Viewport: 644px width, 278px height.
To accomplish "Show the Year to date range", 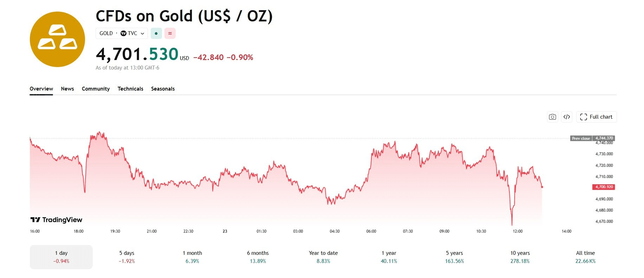I will coord(323,257).
